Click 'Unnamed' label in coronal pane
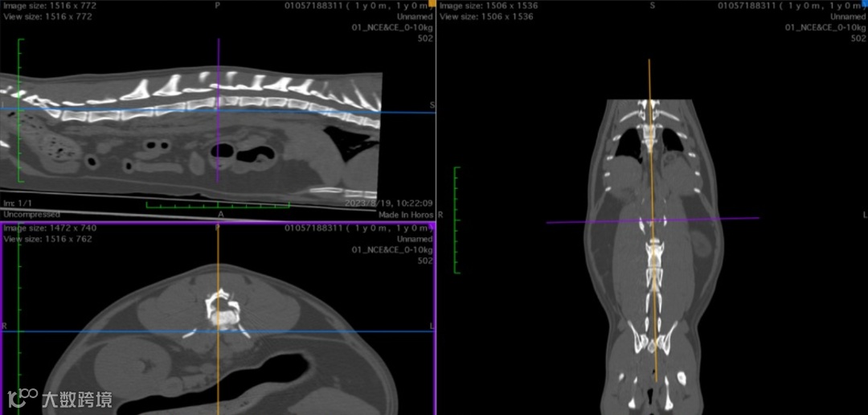Screen dimensions: 868x415 (848, 17)
